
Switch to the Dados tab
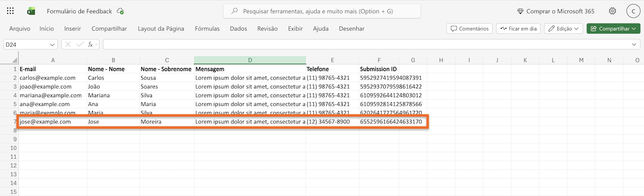pos(238,29)
